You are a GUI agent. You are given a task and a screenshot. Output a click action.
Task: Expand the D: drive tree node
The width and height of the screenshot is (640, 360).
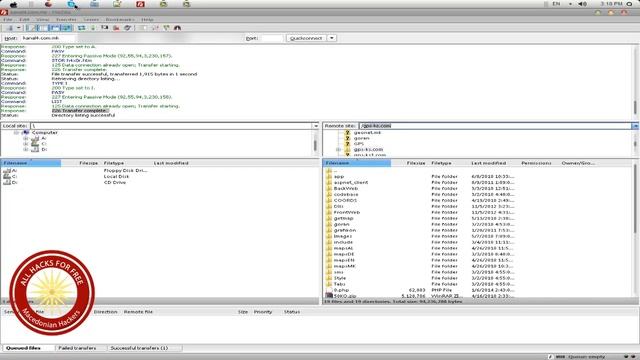coord(25,150)
